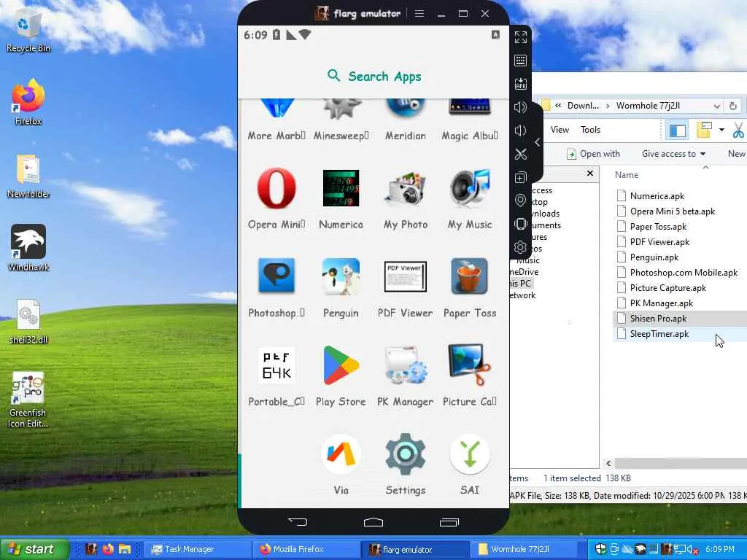Tap Android recent apps button
Image resolution: width=747 pixels, height=560 pixels.
pyautogui.click(x=449, y=522)
